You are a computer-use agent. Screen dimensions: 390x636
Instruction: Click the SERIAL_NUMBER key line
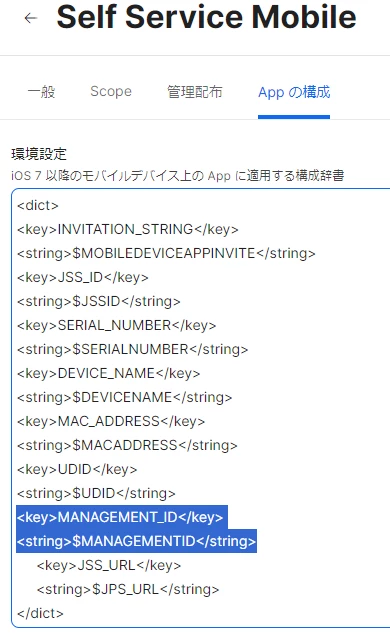point(116,325)
